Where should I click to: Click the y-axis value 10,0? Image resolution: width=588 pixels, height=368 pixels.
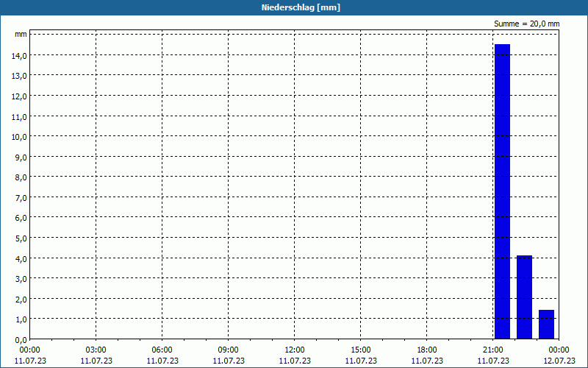19,137
